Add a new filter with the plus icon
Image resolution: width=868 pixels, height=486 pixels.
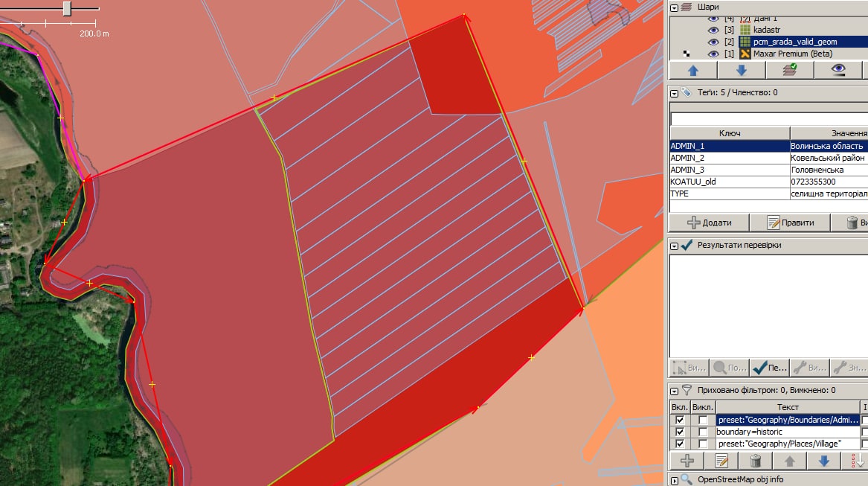click(687, 461)
